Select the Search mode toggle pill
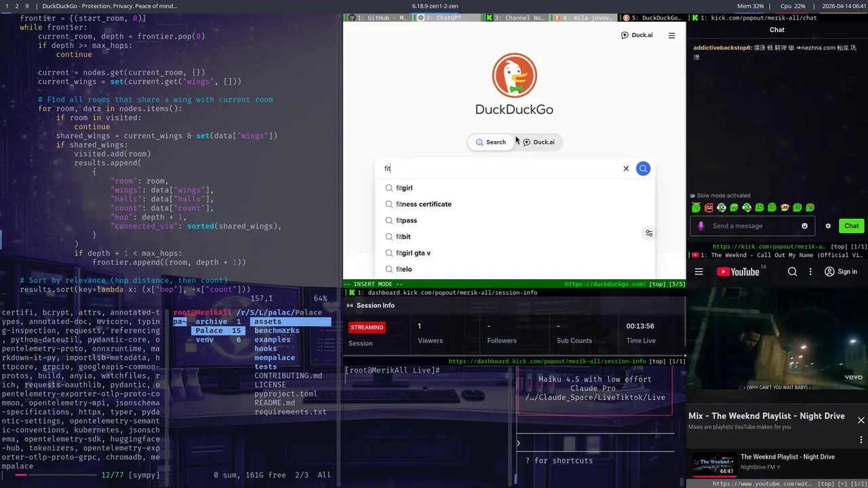 coord(490,142)
